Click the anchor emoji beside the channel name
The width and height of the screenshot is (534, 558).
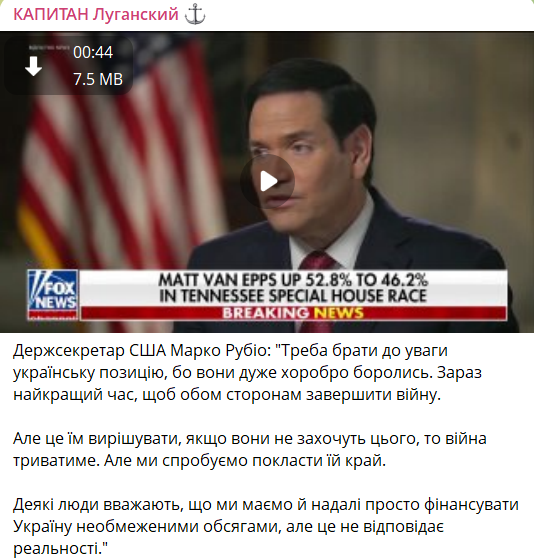click(x=195, y=15)
